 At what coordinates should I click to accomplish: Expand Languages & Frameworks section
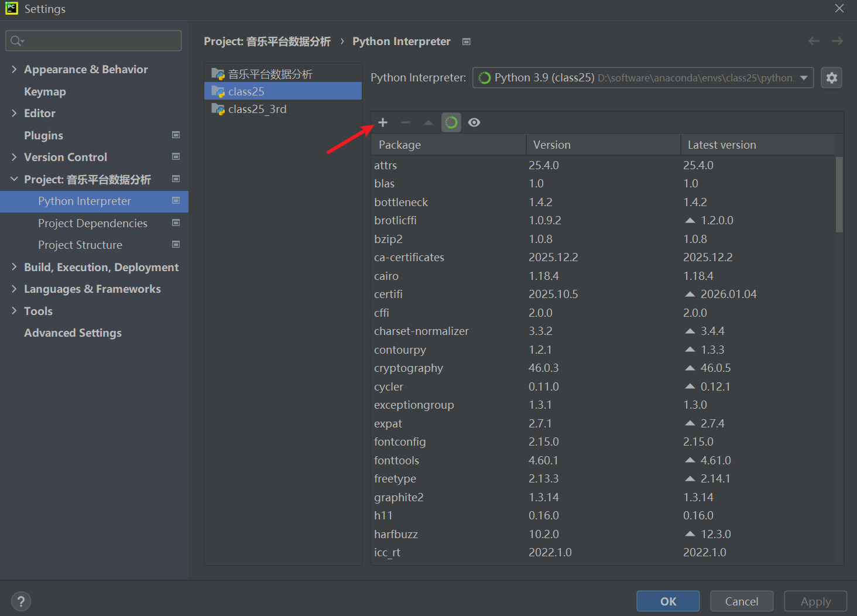[x=14, y=289]
